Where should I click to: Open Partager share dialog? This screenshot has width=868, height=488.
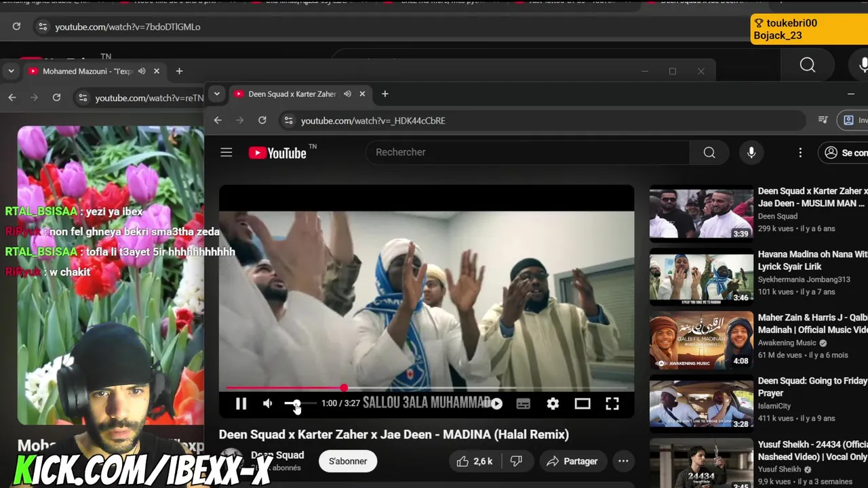[572, 462]
